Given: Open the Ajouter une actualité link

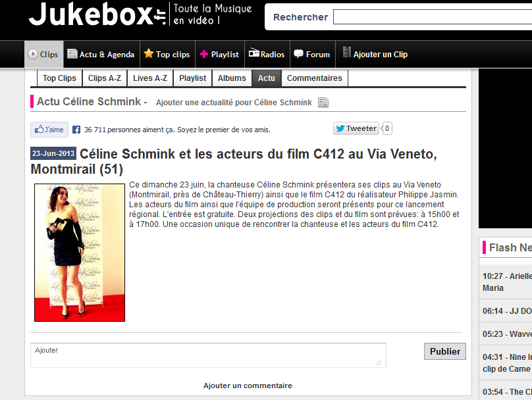Looking at the screenshot, I should pos(234,103).
